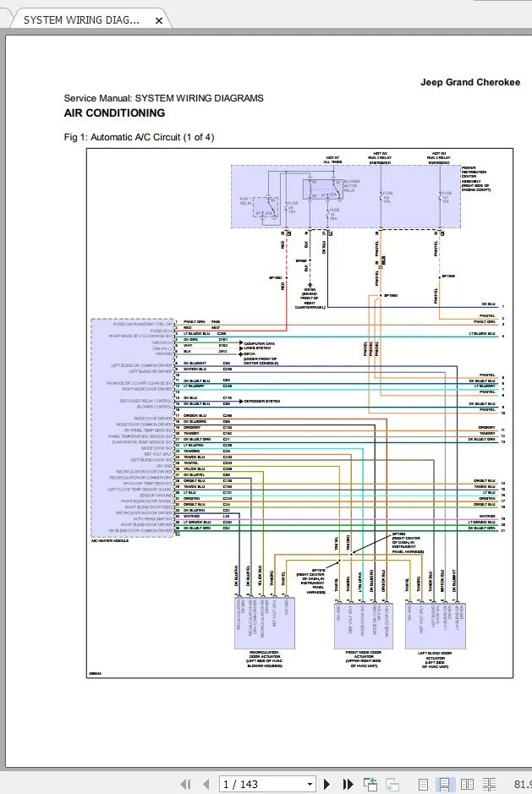Switch to two-page continuous view
Image resolution: width=532 pixels, height=794 pixels.
pos(489,784)
